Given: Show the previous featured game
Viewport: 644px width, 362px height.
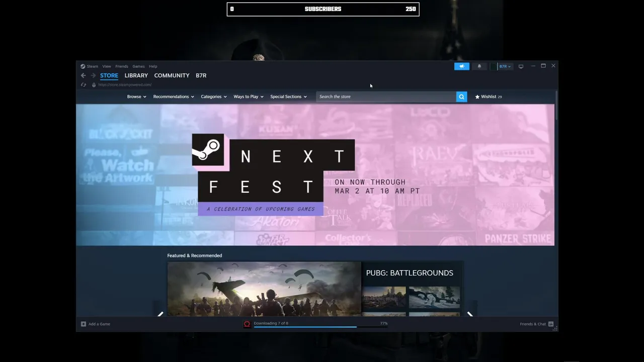Looking at the screenshot, I should coord(160,314).
